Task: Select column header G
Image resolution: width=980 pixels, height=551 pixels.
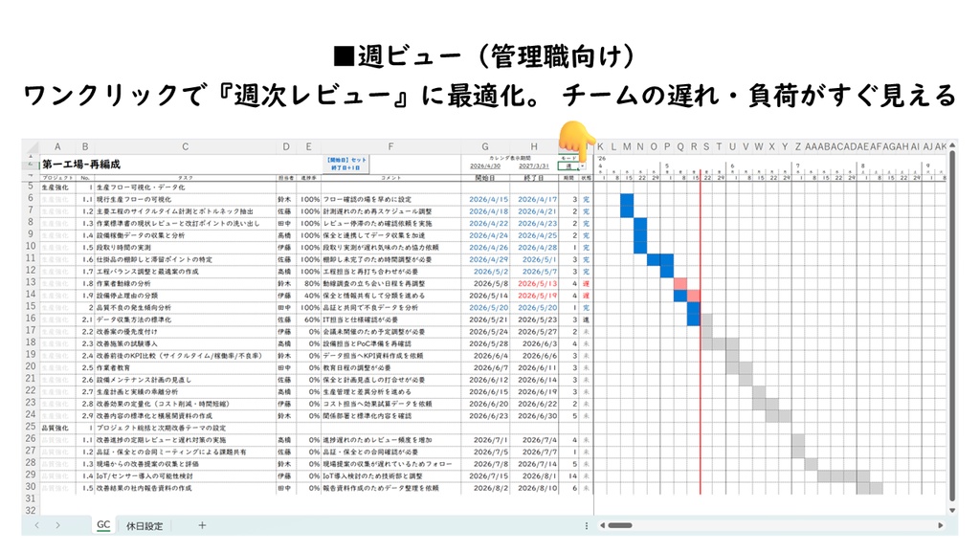Action: click(x=485, y=146)
